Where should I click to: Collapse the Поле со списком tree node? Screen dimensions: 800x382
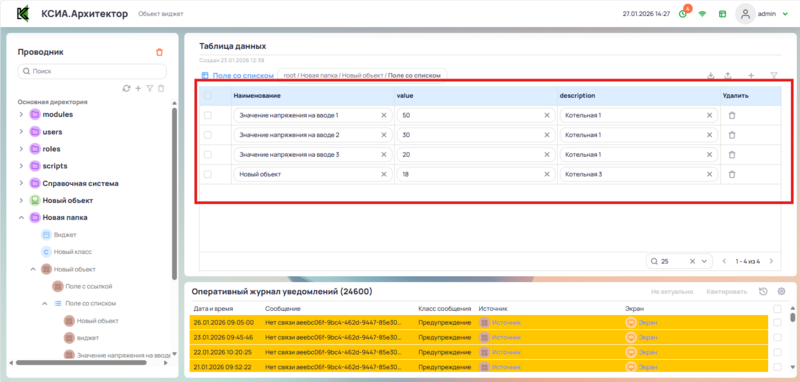tap(44, 303)
